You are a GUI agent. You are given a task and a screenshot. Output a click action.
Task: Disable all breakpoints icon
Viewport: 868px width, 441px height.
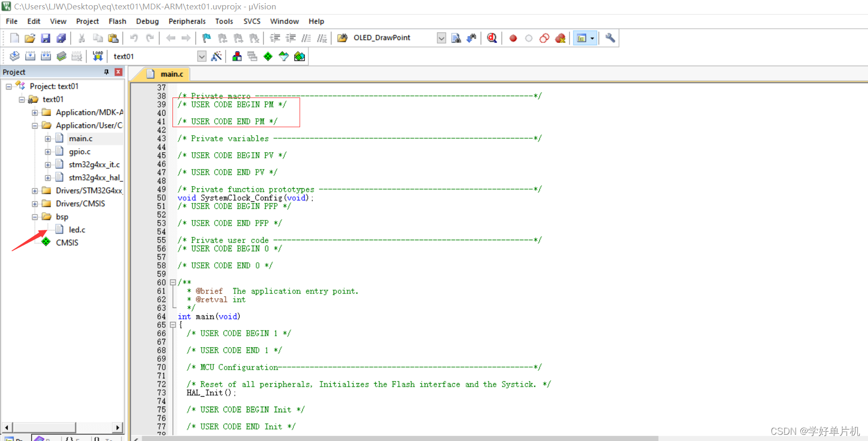coord(544,38)
